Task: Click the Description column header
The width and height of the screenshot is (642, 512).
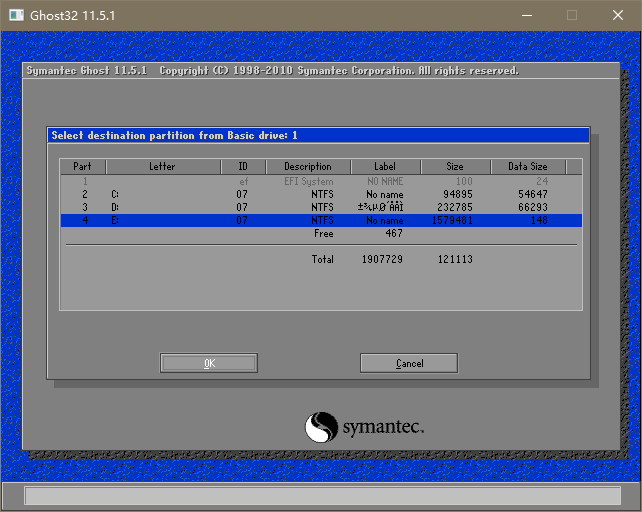Action: point(307,166)
